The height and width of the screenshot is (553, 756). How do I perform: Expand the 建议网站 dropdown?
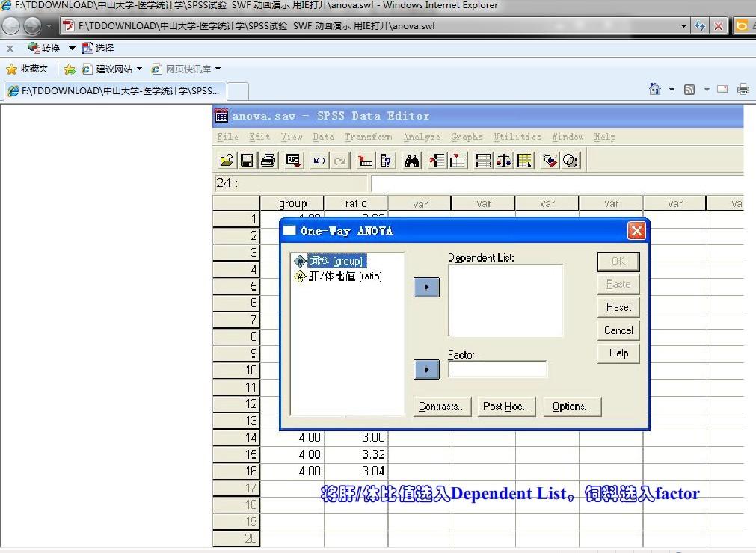click(x=139, y=69)
